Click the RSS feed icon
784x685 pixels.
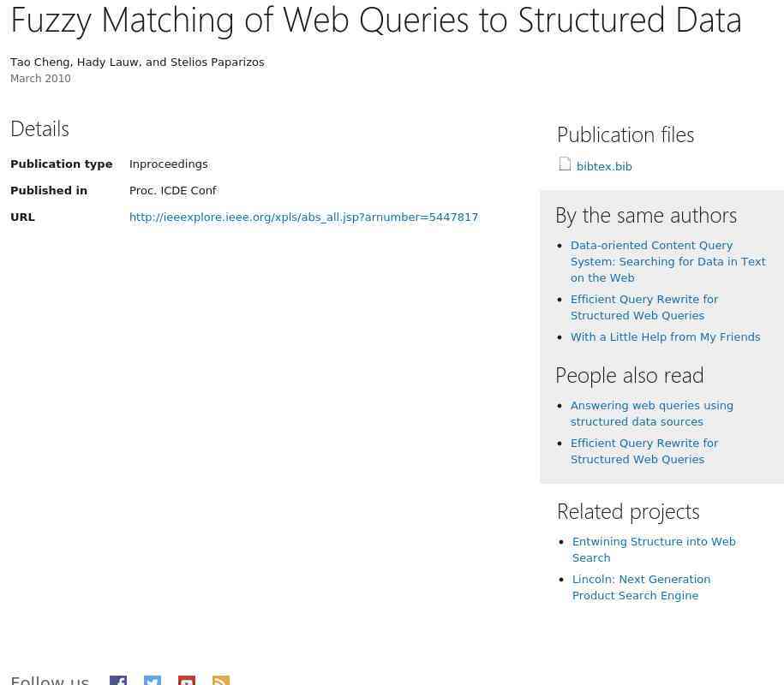click(221, 681)
